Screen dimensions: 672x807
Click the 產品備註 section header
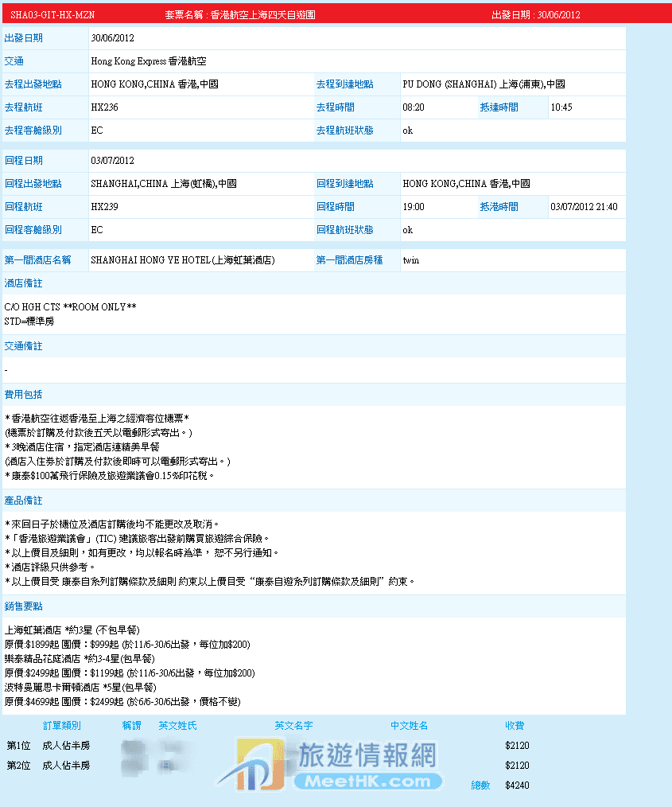tap(24, 501)
